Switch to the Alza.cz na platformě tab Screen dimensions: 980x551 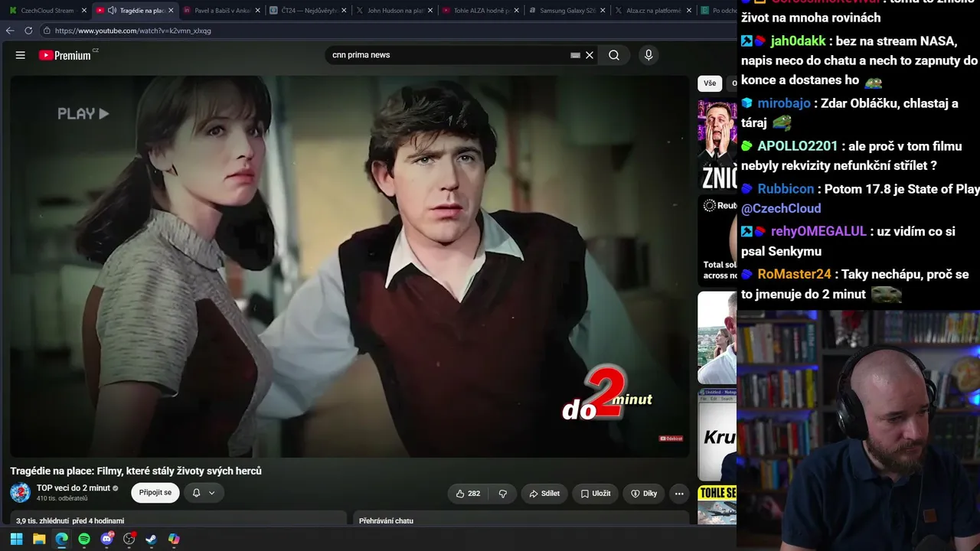point(654,11)
